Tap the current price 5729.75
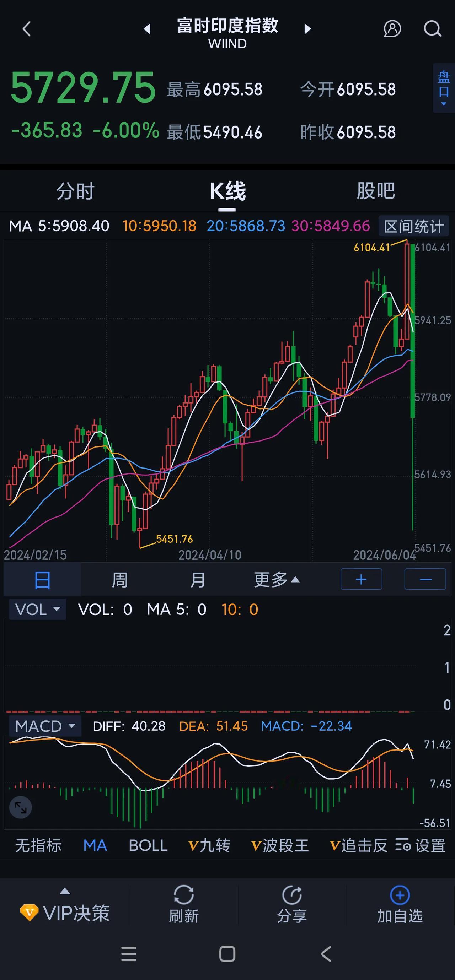 83,88
